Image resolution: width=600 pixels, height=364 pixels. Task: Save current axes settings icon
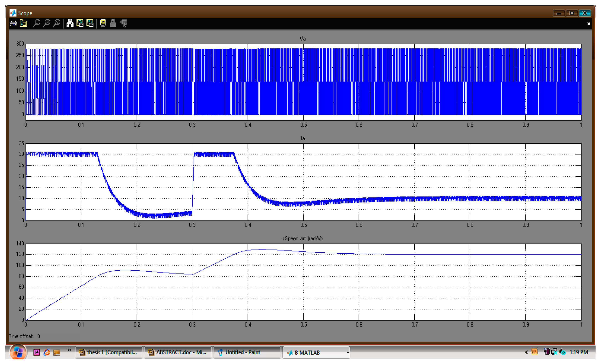coord(80,23)
